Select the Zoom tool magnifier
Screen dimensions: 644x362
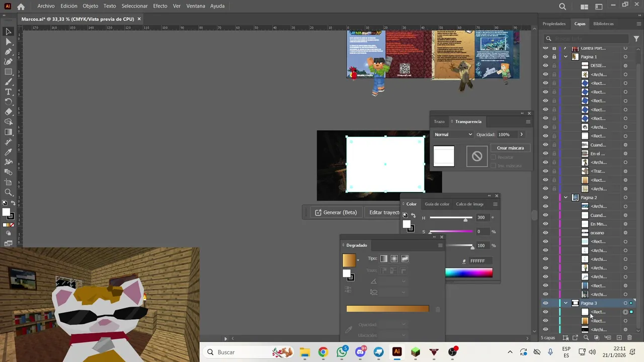pyautogui.click(x=9, y=192)
